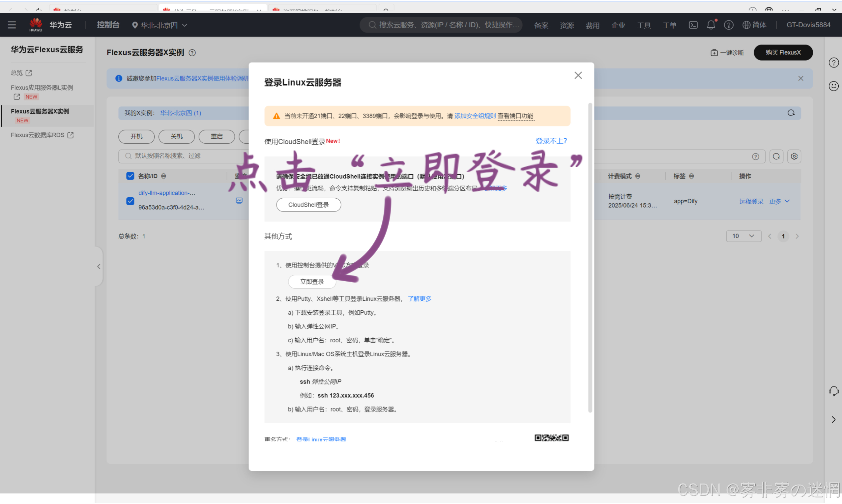Click the dialog's vertical scrollbar

pos(590,258)
